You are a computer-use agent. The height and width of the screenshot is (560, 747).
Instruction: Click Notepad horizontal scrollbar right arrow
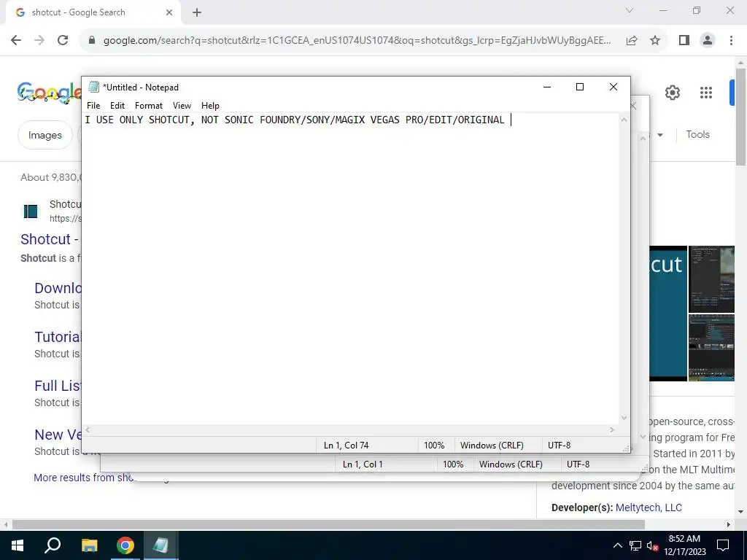tap(612, 429)
